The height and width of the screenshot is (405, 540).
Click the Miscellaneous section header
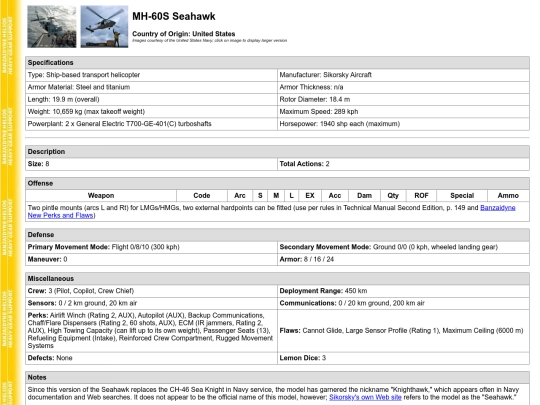coord(277,279)
